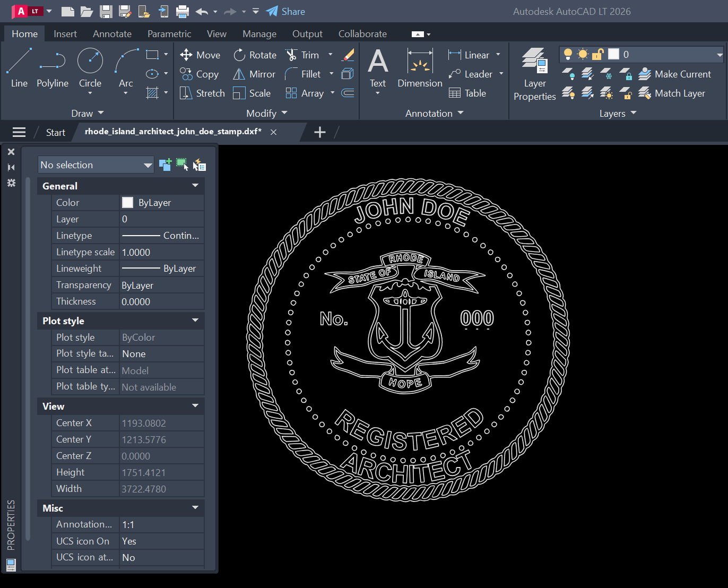
Task: Expand the Modify panel
Action: tap(266, 113)
